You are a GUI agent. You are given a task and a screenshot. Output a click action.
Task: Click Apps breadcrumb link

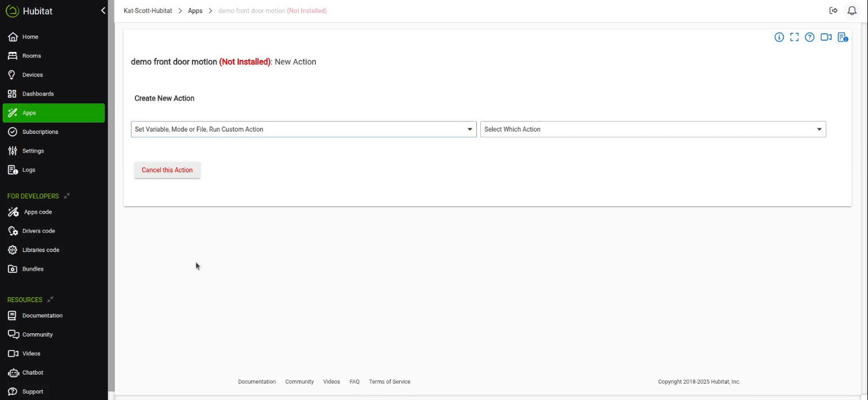tap(195, 11)
